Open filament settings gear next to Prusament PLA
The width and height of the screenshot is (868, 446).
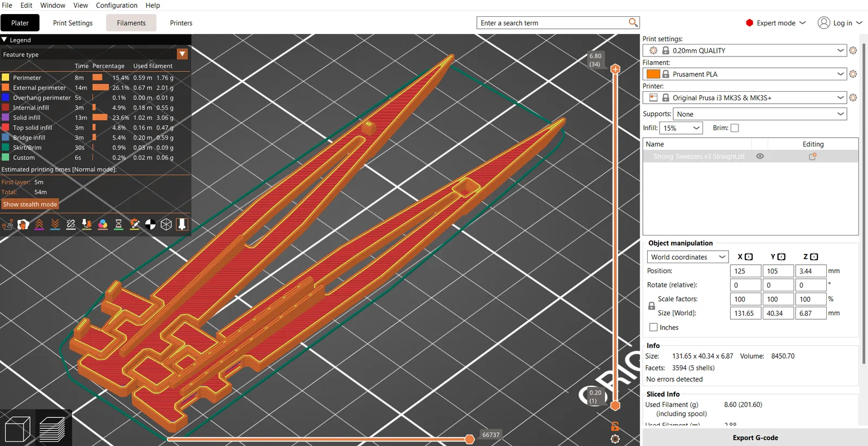click(853, 74)
